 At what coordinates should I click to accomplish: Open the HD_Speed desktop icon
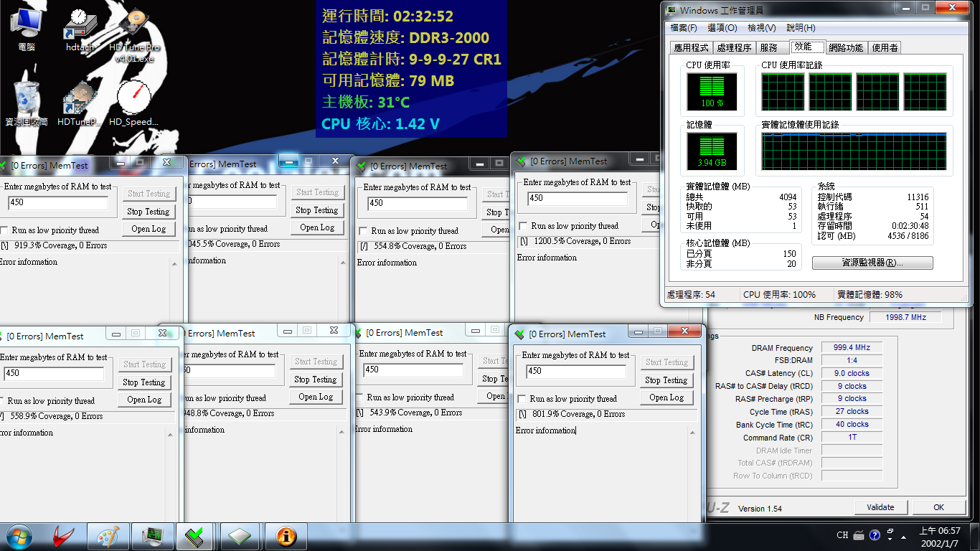point(133,102)
